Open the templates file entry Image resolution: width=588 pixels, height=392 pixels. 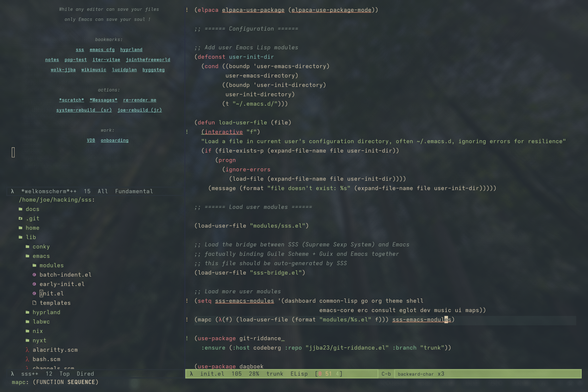[x=55, y=303]
